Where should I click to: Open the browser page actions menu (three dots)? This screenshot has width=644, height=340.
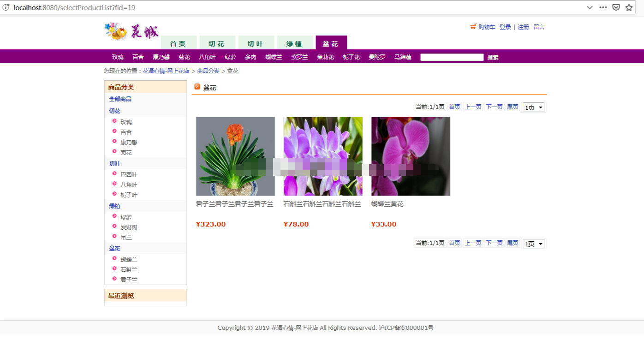tap(603, 7)
